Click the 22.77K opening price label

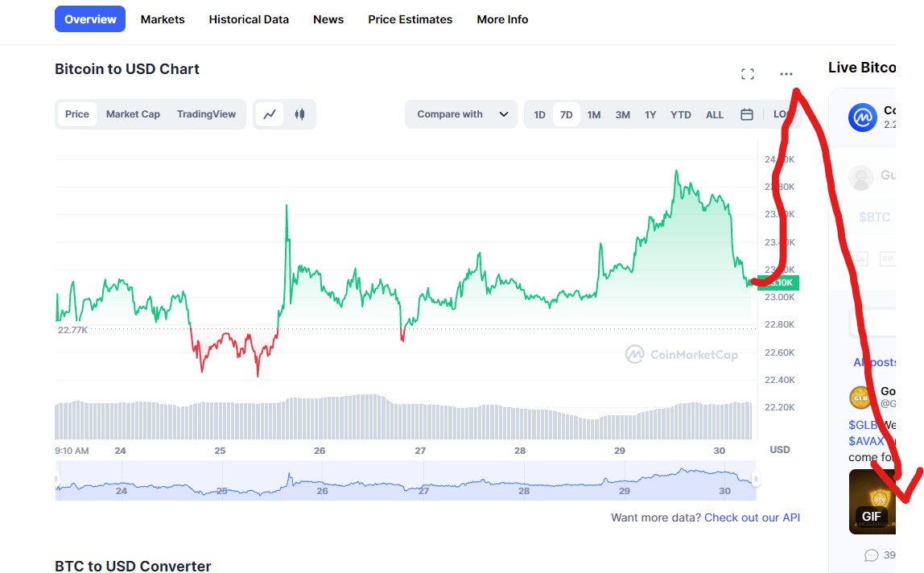pos(72,330)
